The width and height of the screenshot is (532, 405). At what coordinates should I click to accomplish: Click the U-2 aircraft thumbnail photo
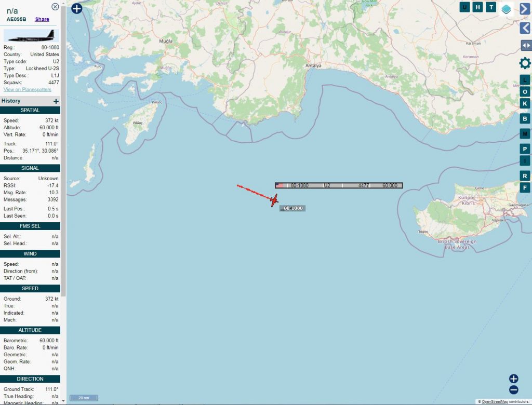coord(31,36)
